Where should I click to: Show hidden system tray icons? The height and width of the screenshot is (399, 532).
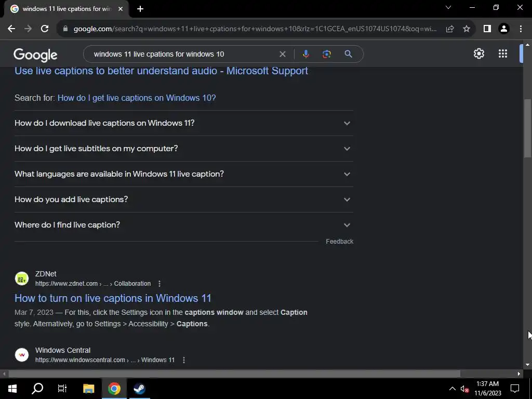[453, 389]
